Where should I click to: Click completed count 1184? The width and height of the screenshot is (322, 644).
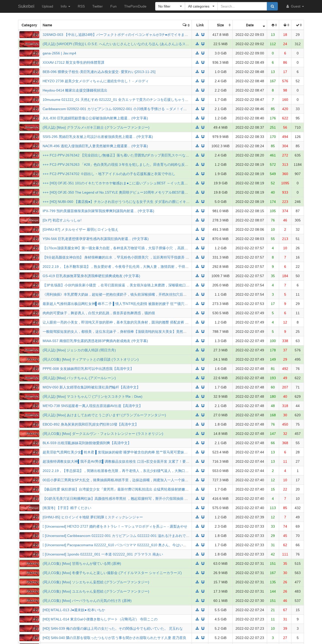[x=298, y=165]
